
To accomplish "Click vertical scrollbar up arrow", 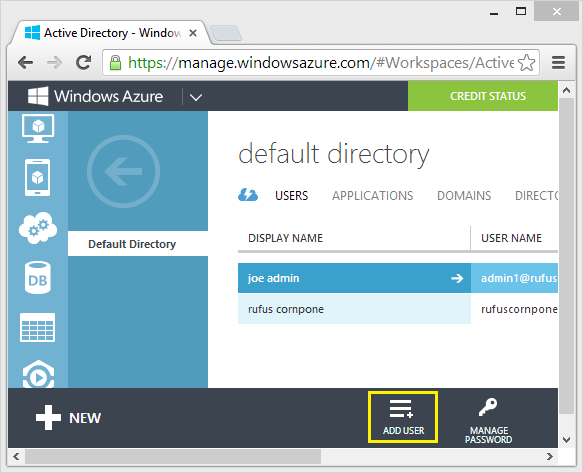I will point(567,90).
